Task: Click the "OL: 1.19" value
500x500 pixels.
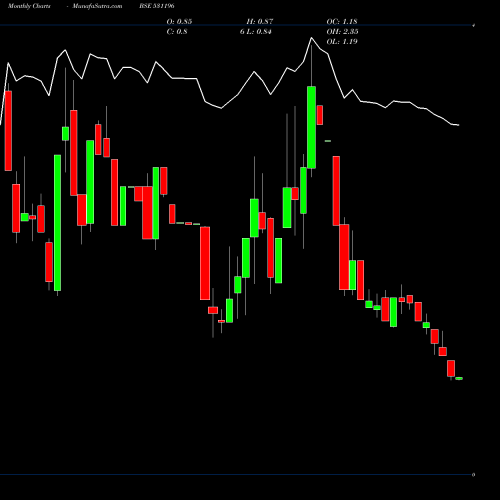Action: tap(342, 41)
